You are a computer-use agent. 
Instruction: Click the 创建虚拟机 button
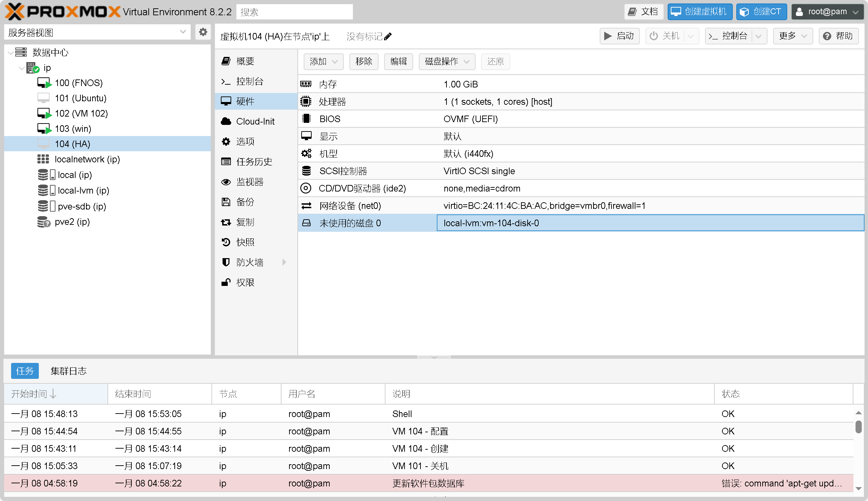click(700, 11)
